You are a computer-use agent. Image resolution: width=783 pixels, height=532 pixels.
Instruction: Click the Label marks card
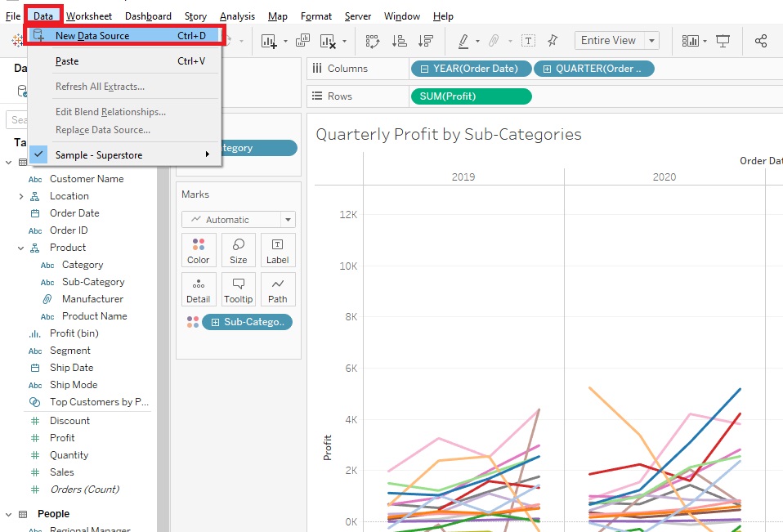(278, 250)
